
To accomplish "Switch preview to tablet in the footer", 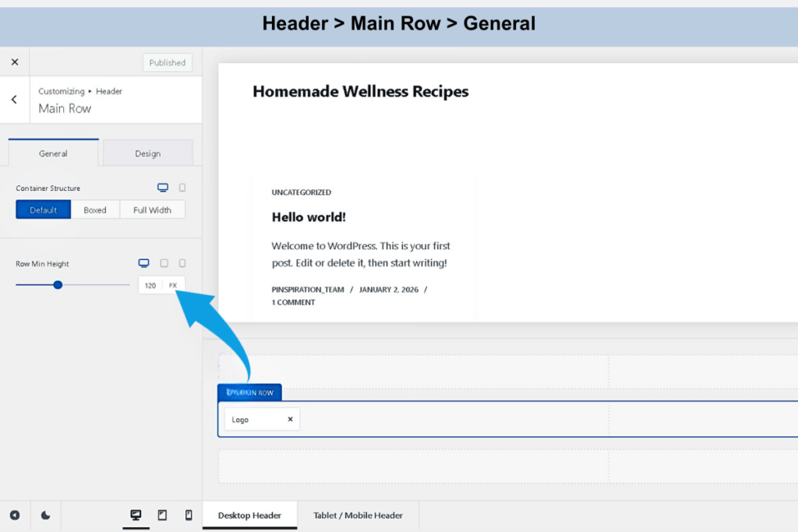I will tap(162, 515).
